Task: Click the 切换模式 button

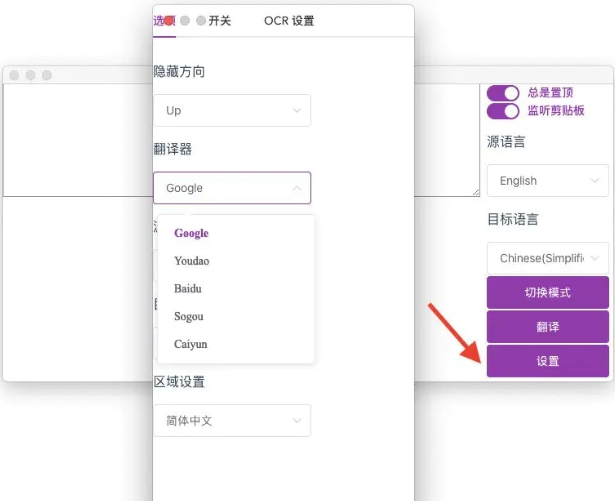Action: tap(548, 292)
